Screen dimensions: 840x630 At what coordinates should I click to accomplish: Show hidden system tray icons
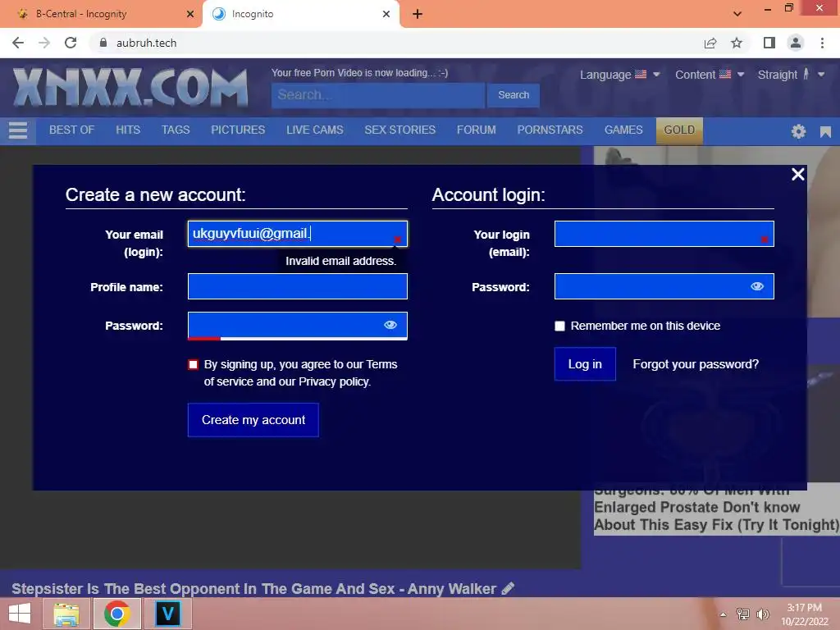(724, 614)
